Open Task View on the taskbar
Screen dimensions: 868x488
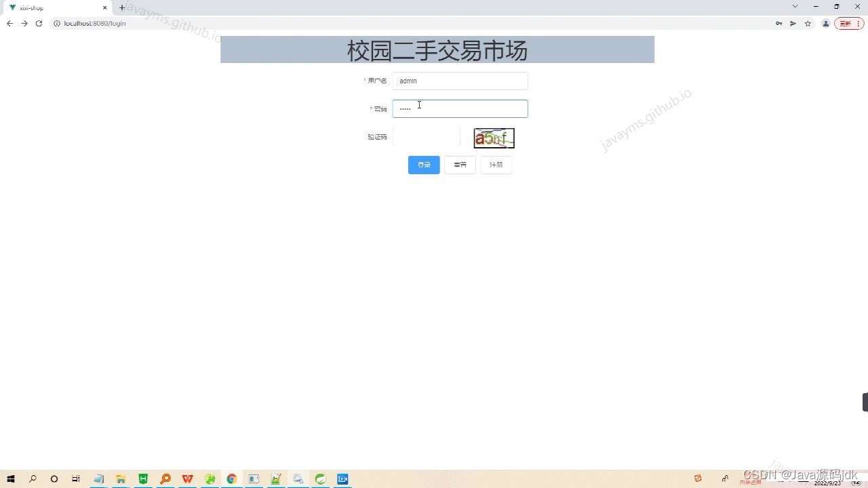click(76, 479)
